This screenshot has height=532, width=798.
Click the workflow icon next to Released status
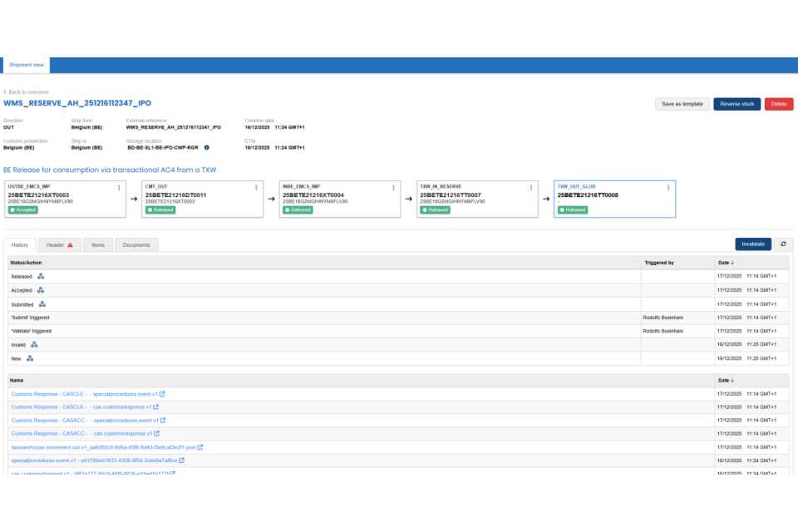pyautogui.click(x=41, y=276)
